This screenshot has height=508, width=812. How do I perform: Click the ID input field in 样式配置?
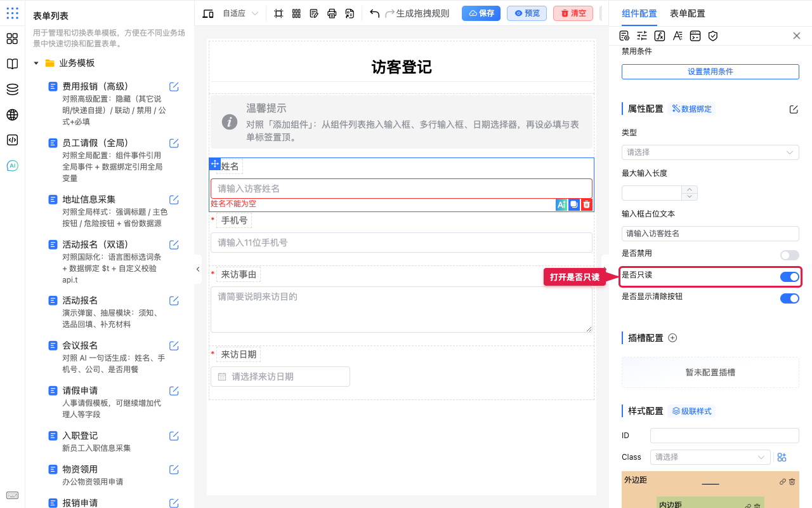coord(724,436)
